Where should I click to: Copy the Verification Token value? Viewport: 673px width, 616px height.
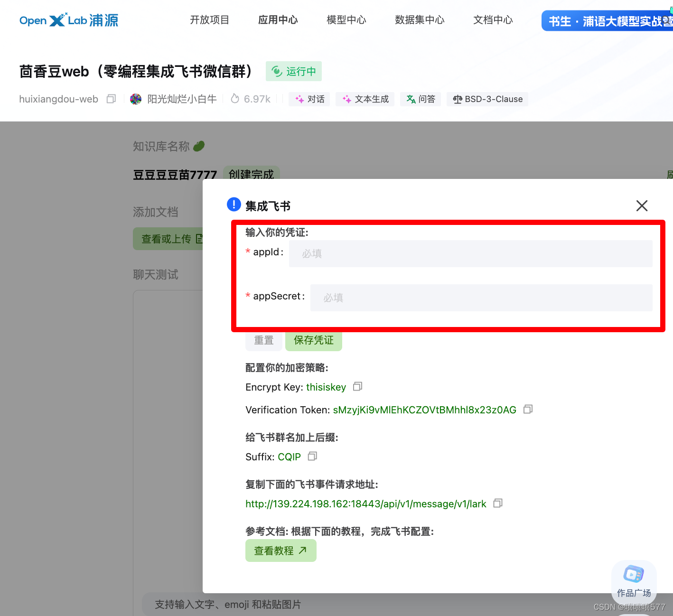coord(528,409)
